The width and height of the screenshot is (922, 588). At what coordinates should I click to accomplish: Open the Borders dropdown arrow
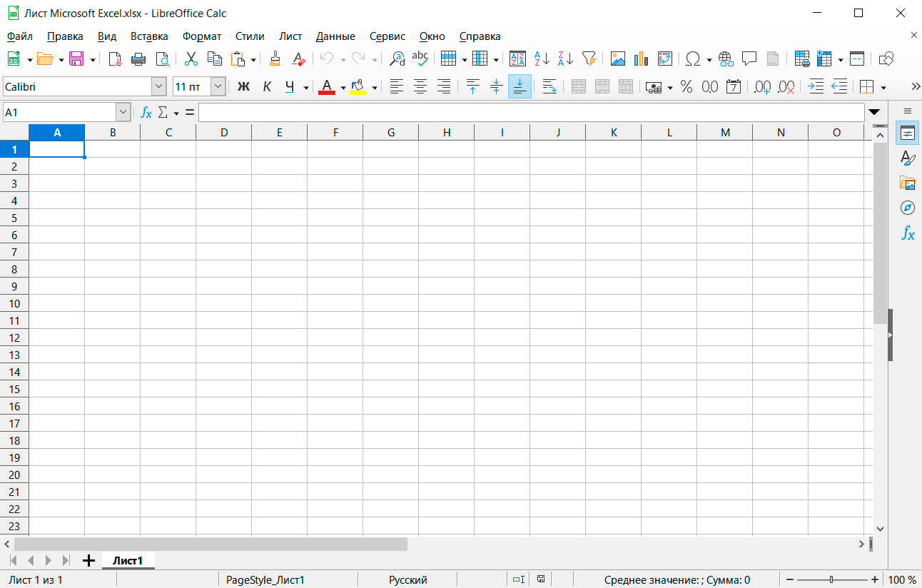(883, 88)
